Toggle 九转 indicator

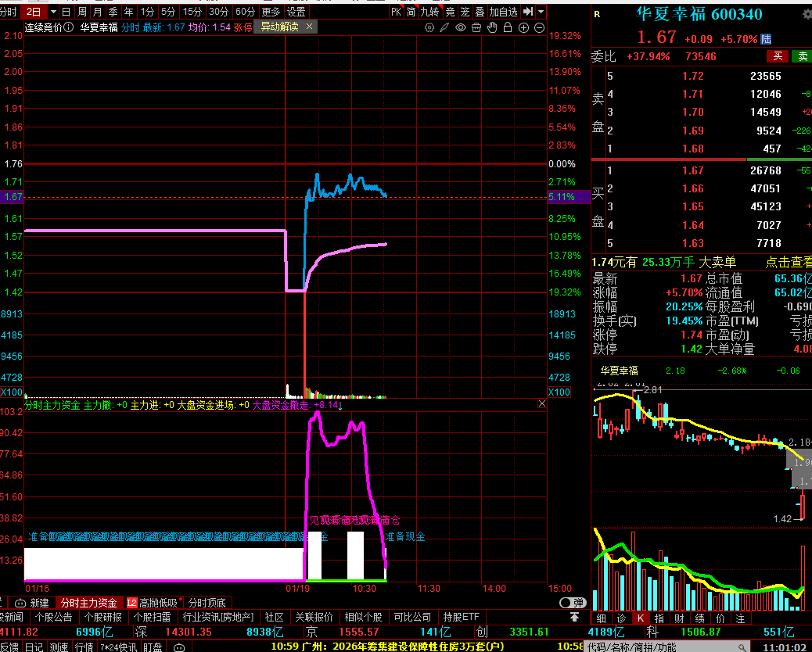(x=429, y=12)
